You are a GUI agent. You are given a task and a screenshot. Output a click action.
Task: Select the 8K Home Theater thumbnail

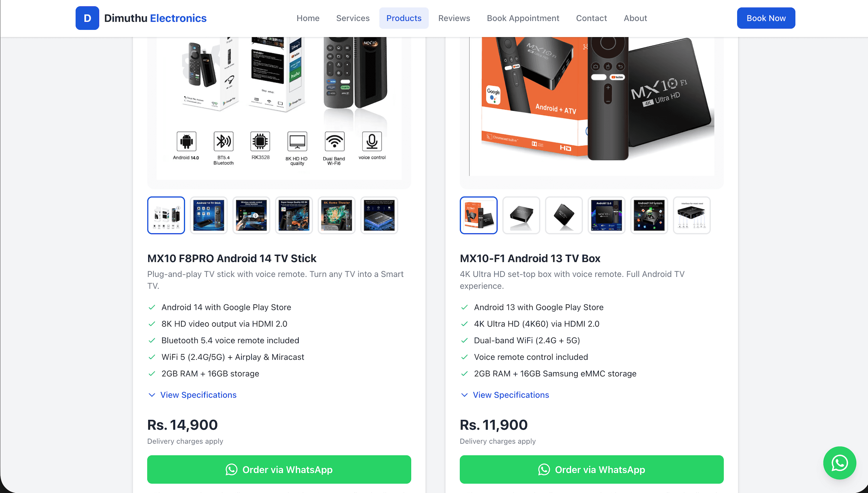pyautogui.click(x=336, y=215)
